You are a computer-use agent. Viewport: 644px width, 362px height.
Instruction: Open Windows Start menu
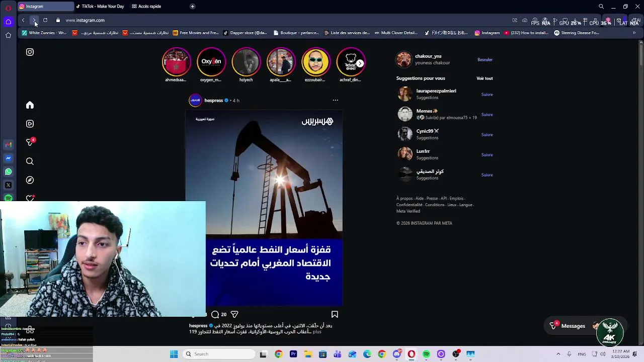click(x=174, y=354)
